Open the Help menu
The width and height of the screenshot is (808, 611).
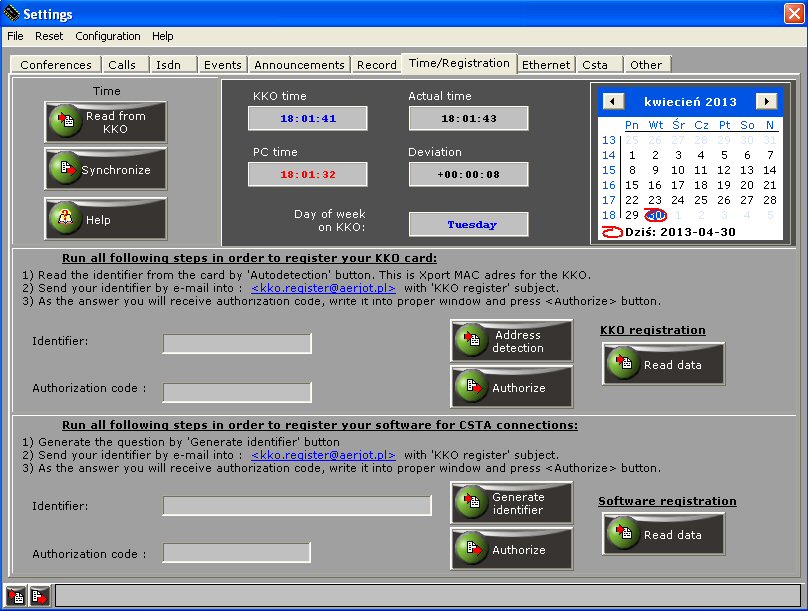[162, 36]
